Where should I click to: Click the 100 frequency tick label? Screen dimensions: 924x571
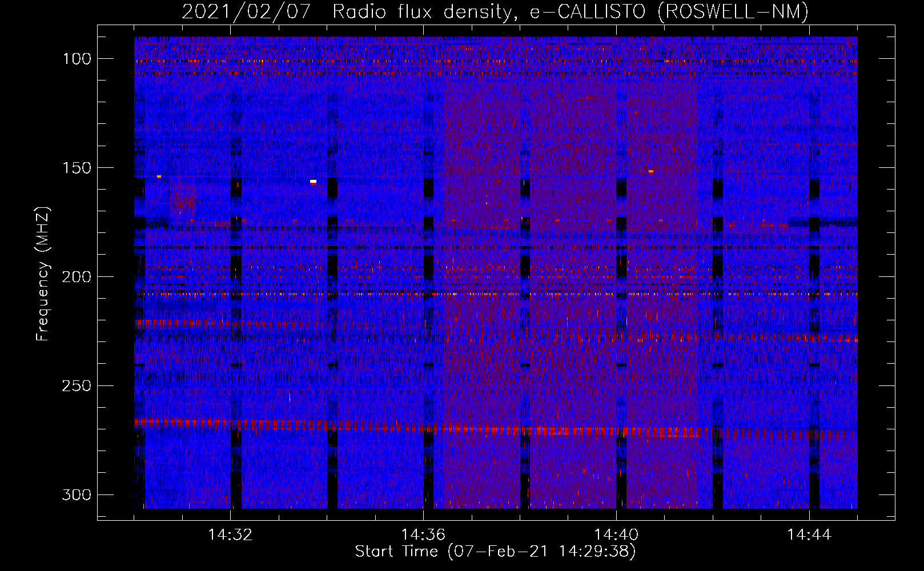tap(76, 59)
